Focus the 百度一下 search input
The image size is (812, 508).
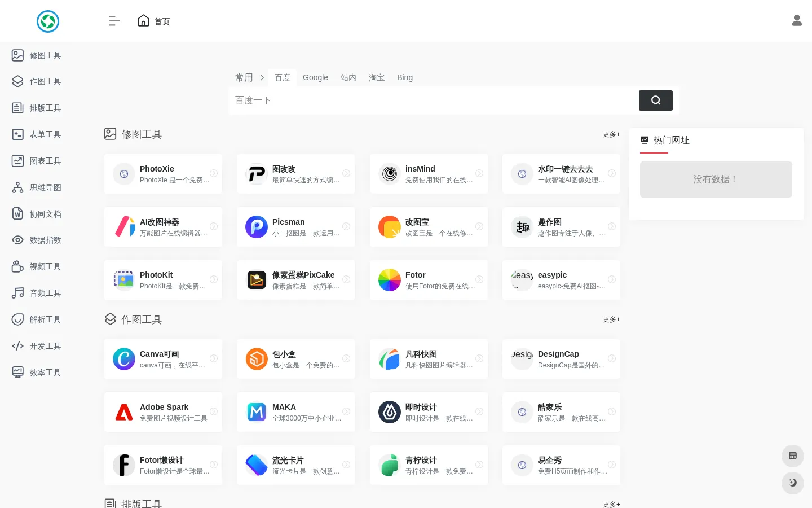434,100
